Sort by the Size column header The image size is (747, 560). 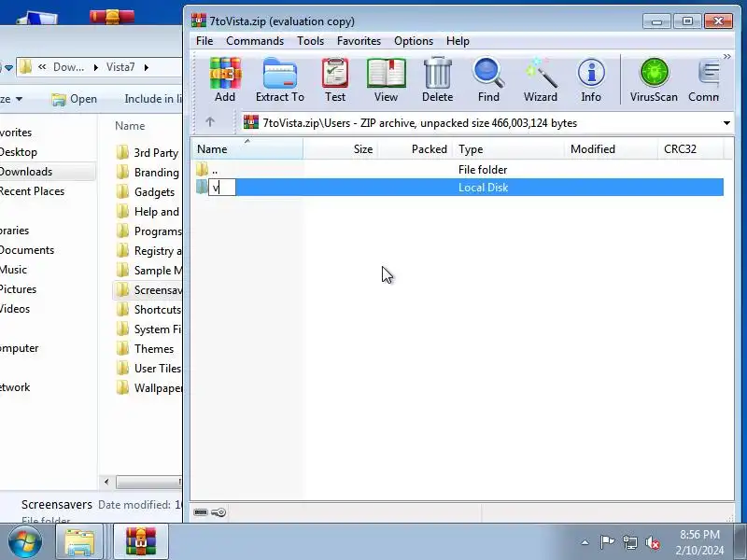tap(341, 149)
